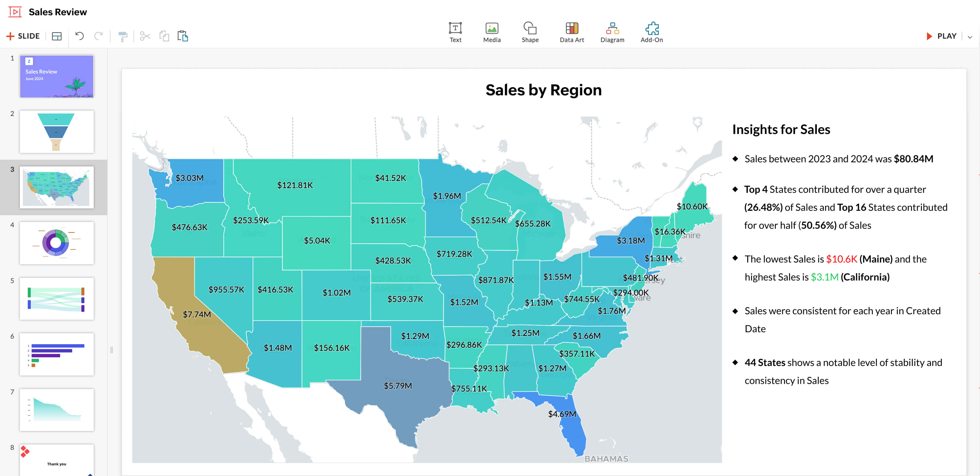Viewport: 980px width, 476px height.
Task: Select the format painter icon
Action: click(x=122, y=36)
